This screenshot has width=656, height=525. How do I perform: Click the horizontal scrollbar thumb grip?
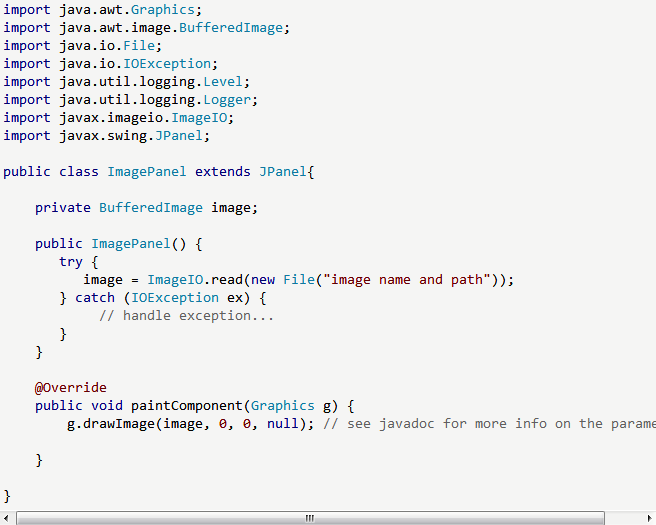click(310, 518)
